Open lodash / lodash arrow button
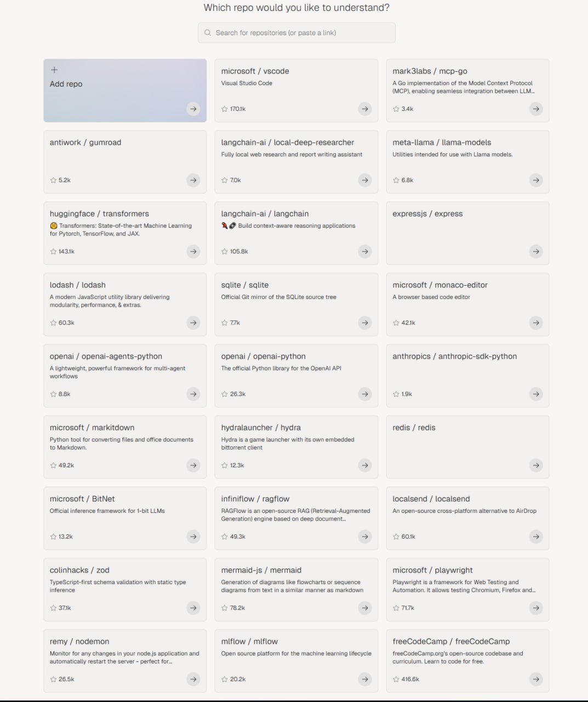This screenshot has width=588, height=702. click(x=193, y=323)
